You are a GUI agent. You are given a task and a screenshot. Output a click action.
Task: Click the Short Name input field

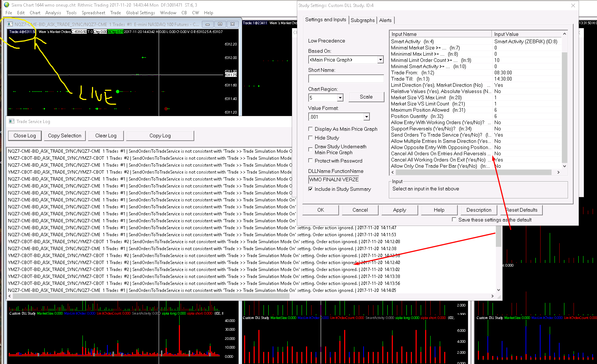point(346,79)
